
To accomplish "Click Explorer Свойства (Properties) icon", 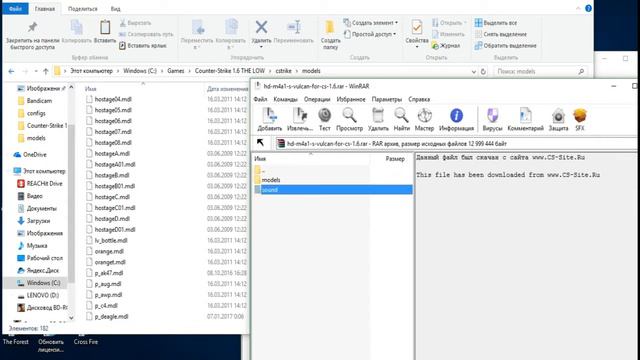I will [x=417, y=27].
